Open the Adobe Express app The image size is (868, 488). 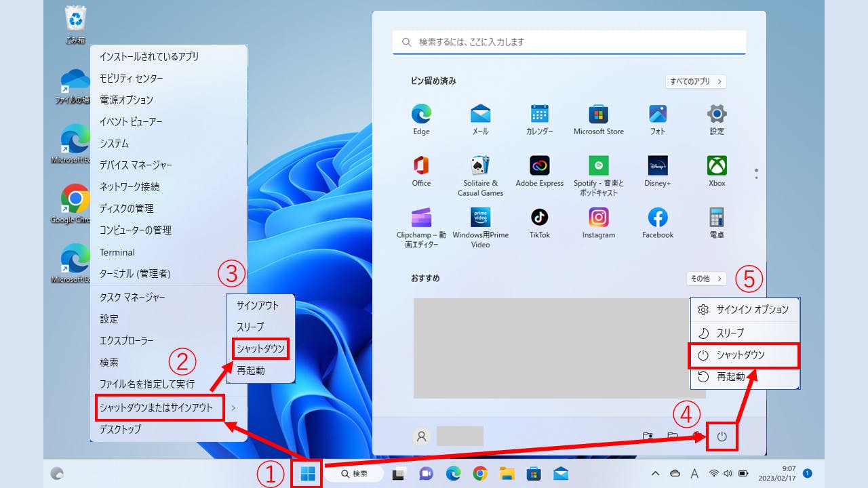click(539, 171)
